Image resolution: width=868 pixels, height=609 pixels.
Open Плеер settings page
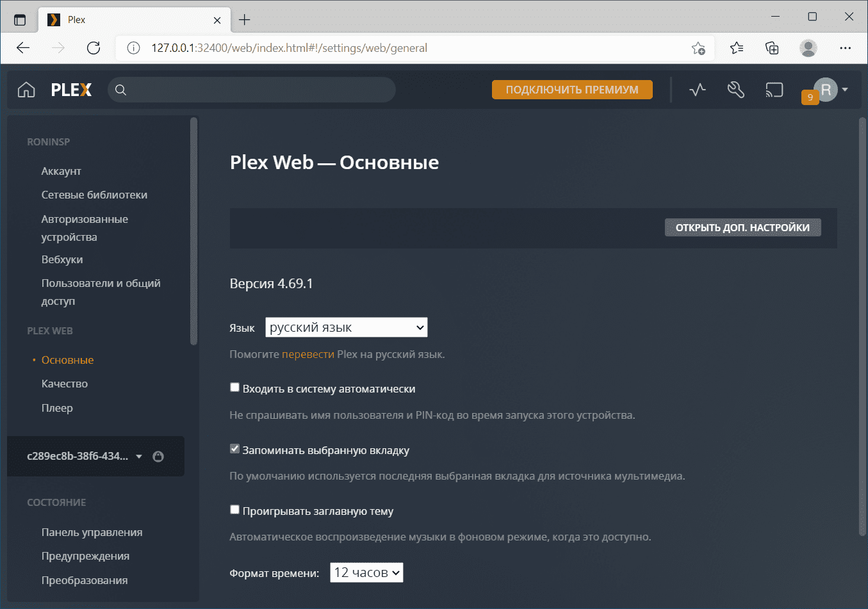57,408
